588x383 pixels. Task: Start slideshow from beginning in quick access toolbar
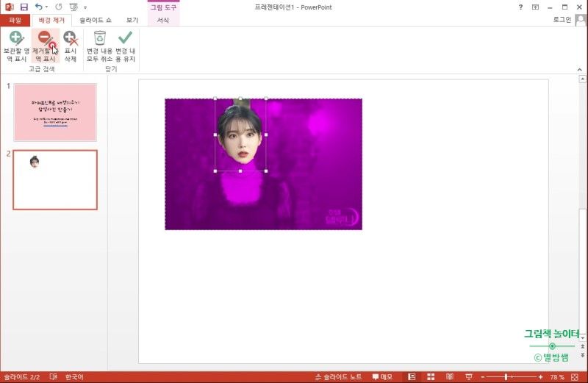tap(73, 7)
